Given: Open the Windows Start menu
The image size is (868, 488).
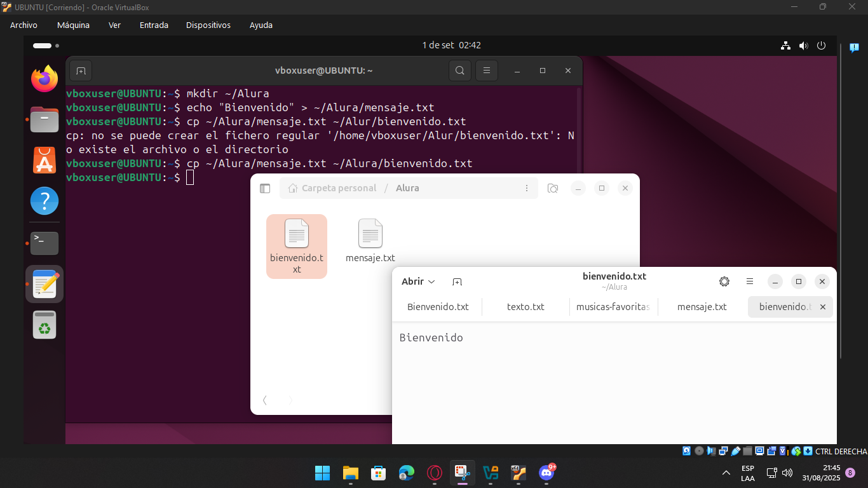Looking at the screenshot, I should tap(323, 473).
